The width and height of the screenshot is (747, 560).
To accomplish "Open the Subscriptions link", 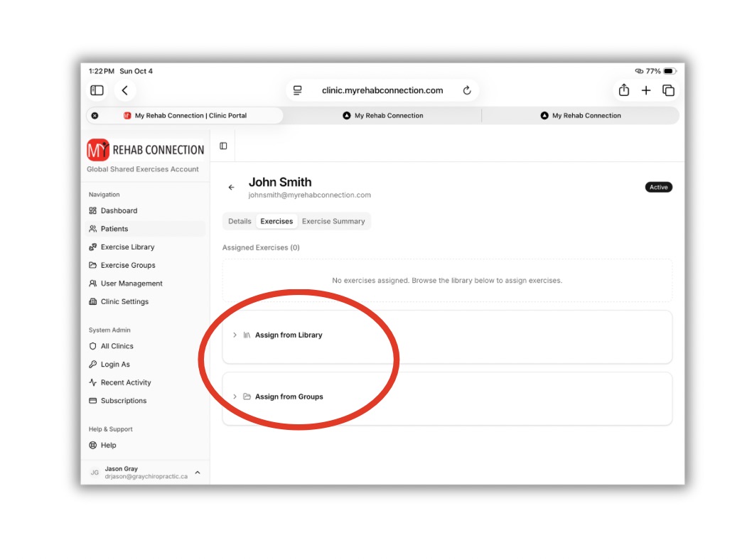I will [124, 401].
